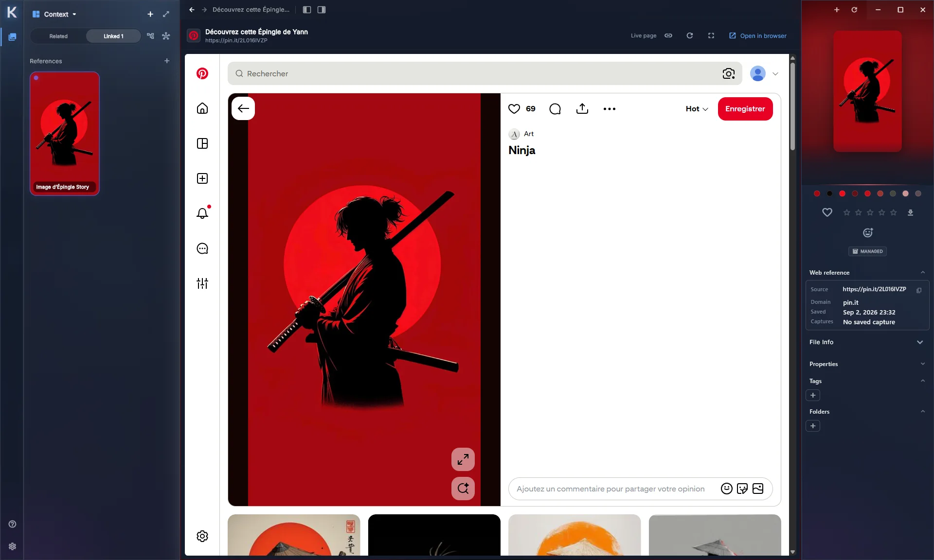The width and height of the screenshot is (934, 560).
Task: Click the Enregistrer button
Action: (x=745, y=109)
